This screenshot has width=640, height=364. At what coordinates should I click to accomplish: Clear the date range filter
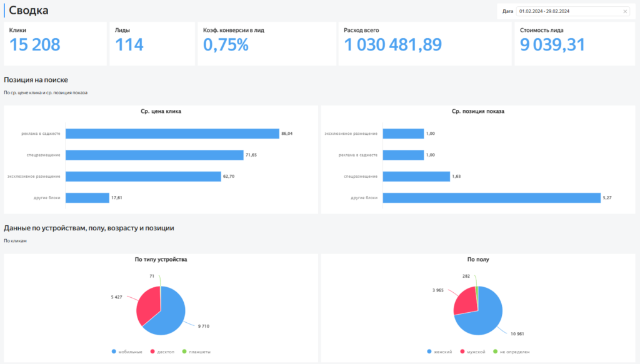coord(625,11)
